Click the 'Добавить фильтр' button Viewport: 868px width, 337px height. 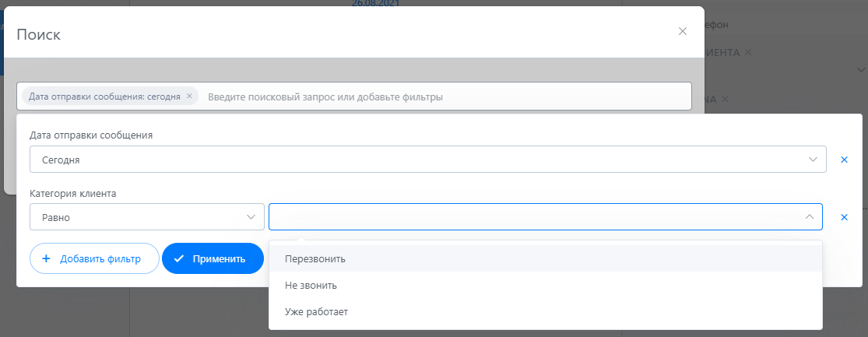click(94, 259)
